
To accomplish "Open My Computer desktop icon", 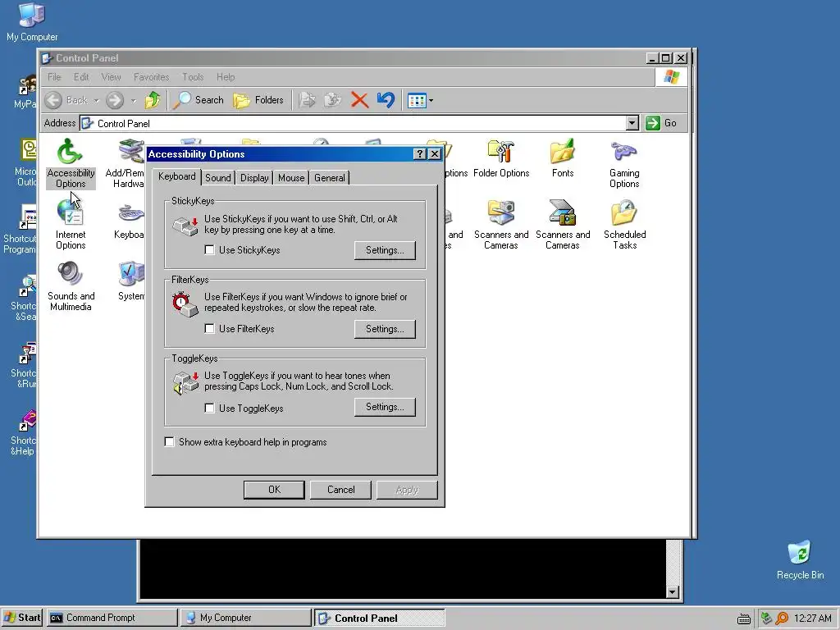I will pyautogui.click(x=32, y=22).
